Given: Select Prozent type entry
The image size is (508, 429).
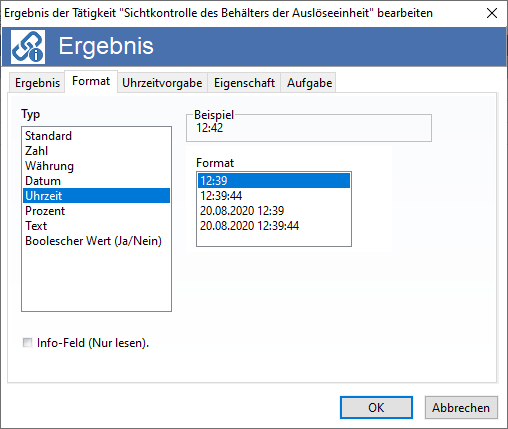Looking at the screenshot, I should [x=96, y=211].
